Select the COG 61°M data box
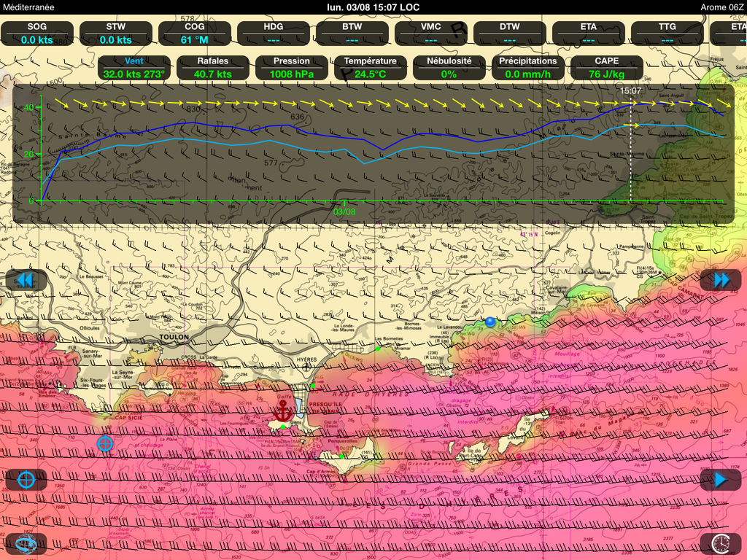The height and width of the screenshot is (560, 747). tap(194, 34)
